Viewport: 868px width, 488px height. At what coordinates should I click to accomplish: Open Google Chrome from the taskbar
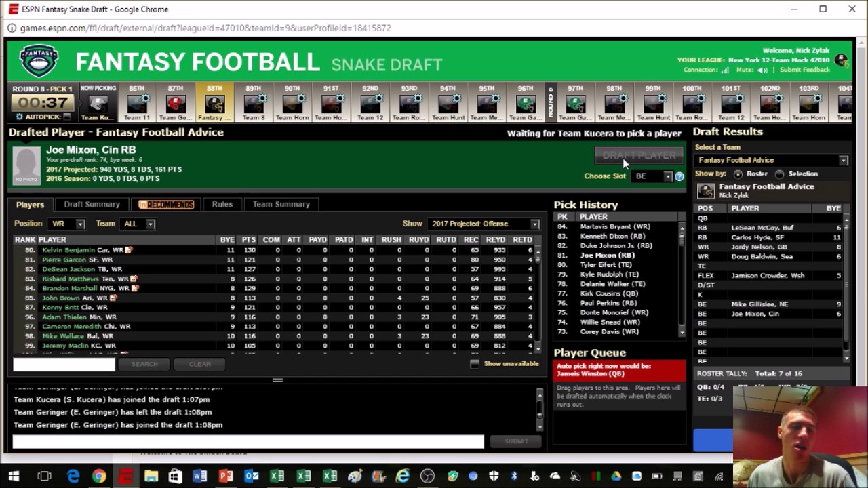[99, 476]
